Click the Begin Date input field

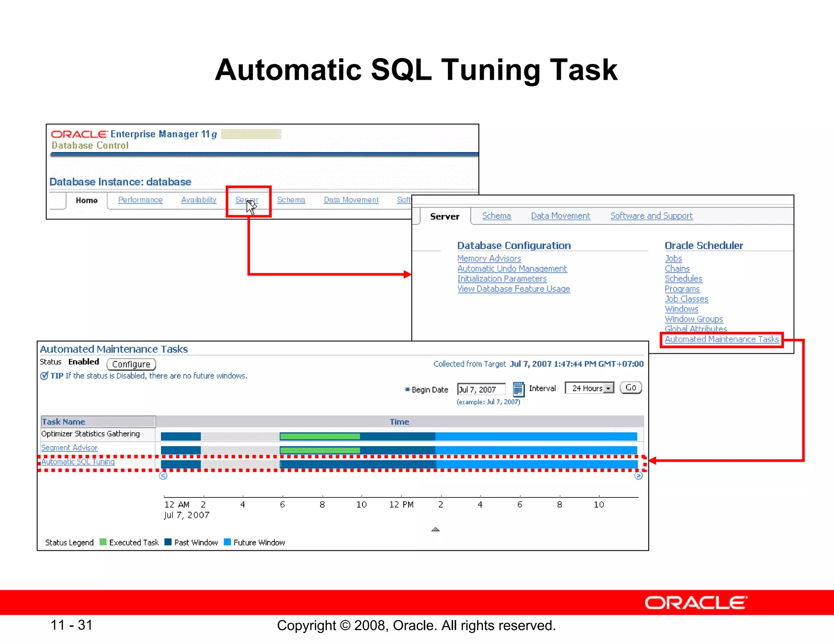481,390
